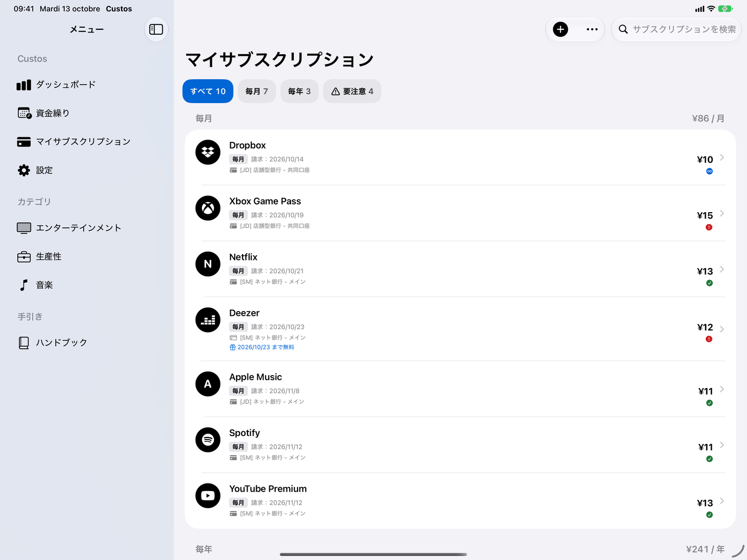747x560 pixels.
Task: Click the green check badge under Netflix price
Action: click(710, 283)
